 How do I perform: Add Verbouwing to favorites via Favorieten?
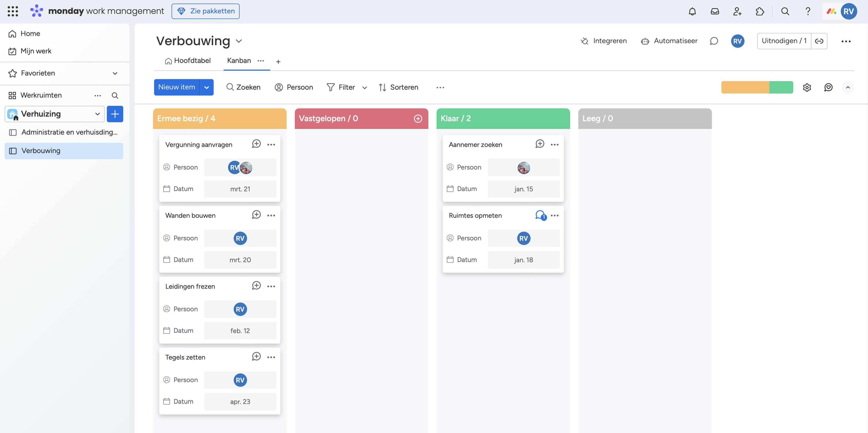tap(38, 73)
